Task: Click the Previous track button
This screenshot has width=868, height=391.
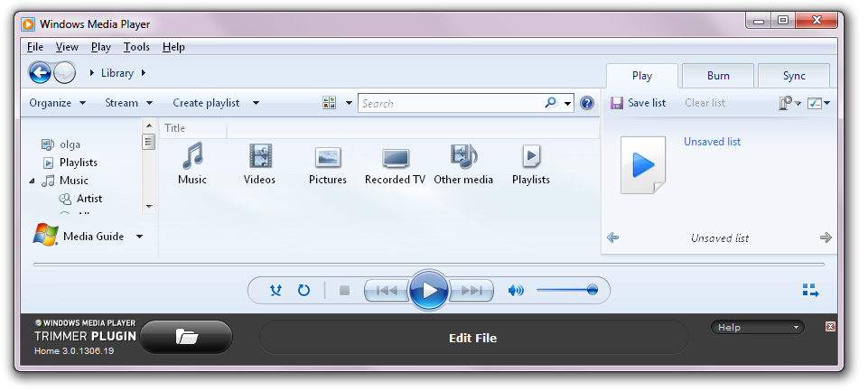Action: coord(387,290)
